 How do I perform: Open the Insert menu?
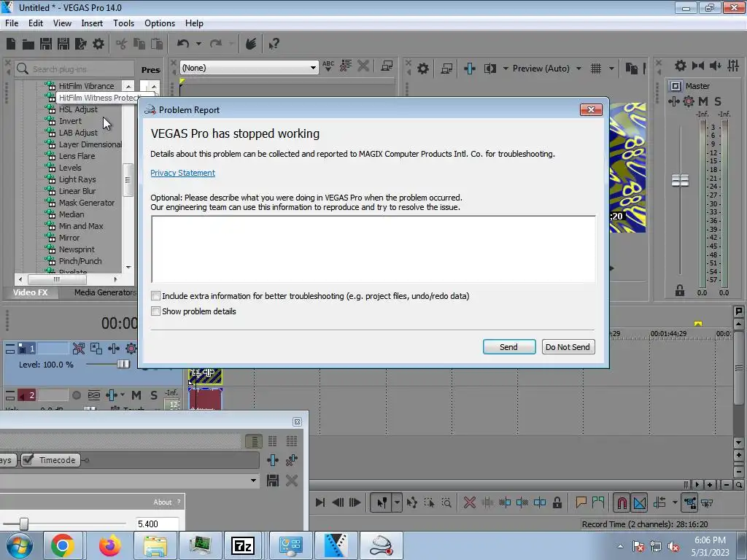point(92,23)
